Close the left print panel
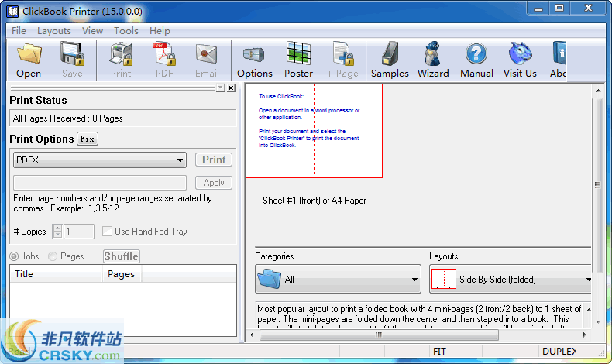This screenshot has width=612, height=364. pyautogui.click(x=231, y=88)
